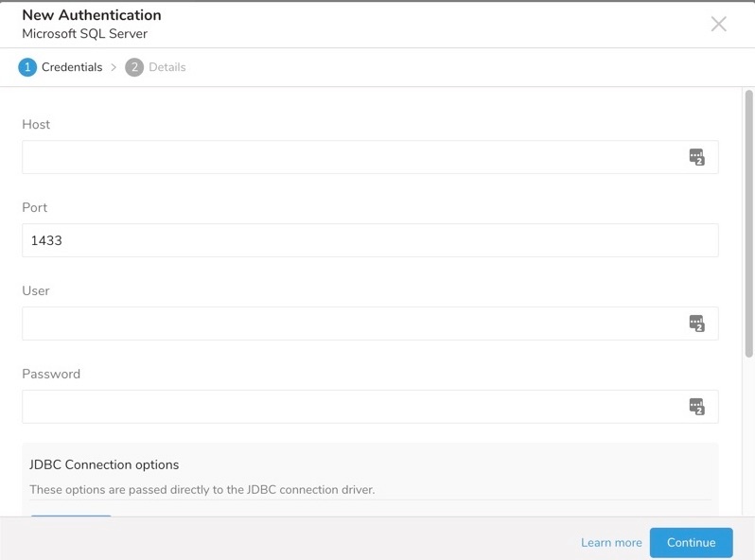Focus the Password input field
The width and height of the screenshot is (755, 560).
(350, 407)
